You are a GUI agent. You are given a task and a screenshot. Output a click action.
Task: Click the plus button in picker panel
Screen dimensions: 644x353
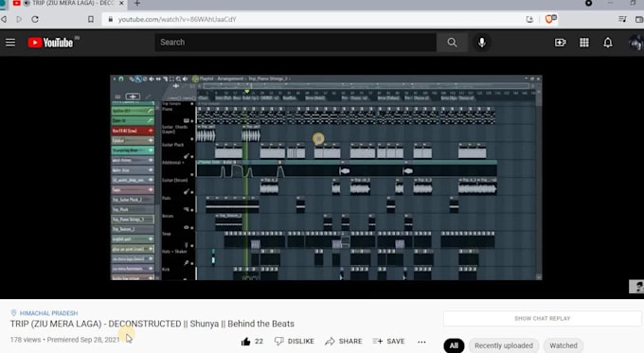[133, 97]
